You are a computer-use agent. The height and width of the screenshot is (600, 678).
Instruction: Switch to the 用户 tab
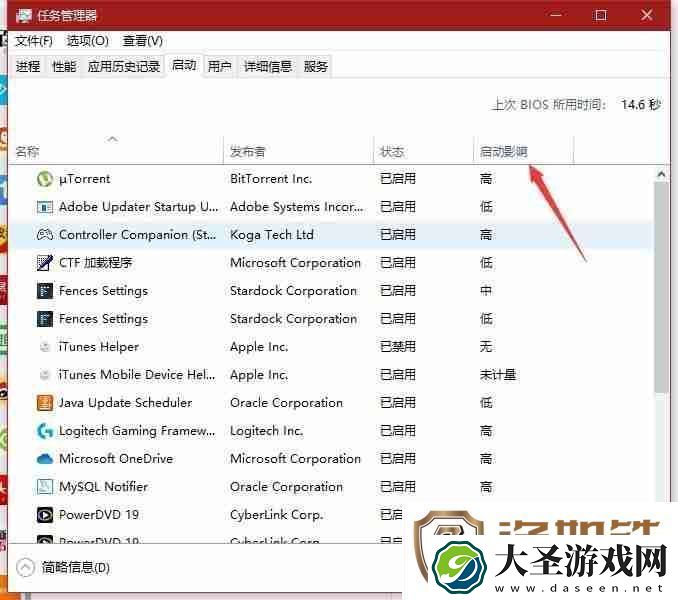click(x=220, y=67)
